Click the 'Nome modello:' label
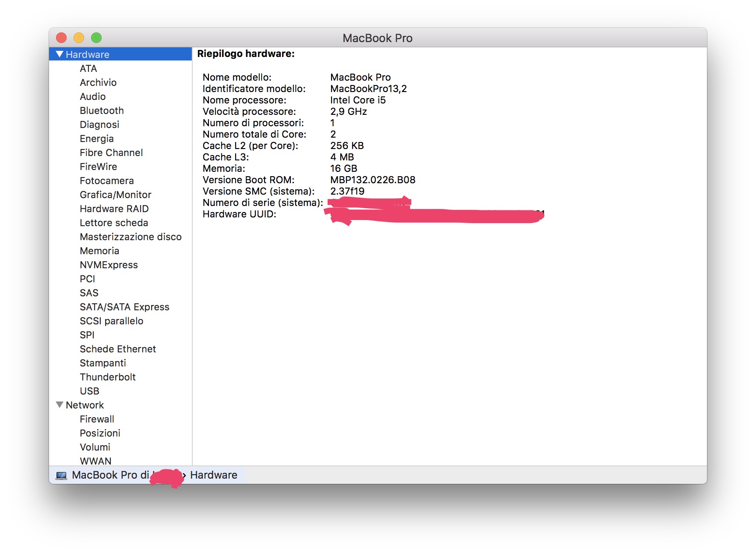756x554 pixels. 237,77
